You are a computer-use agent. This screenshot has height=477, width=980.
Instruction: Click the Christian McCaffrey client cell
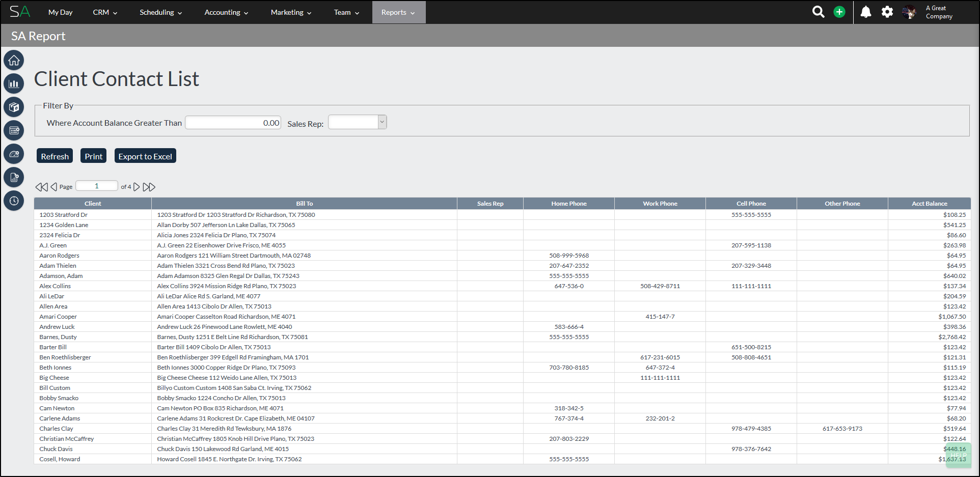tap(93, 439)
